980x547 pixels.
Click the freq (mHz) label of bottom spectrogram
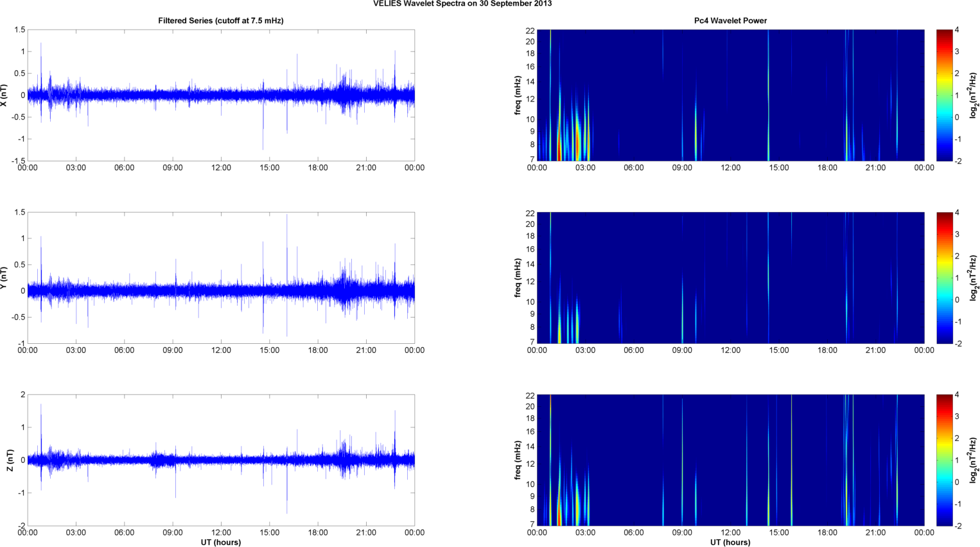pyautogui.click(x=518, y=460)
